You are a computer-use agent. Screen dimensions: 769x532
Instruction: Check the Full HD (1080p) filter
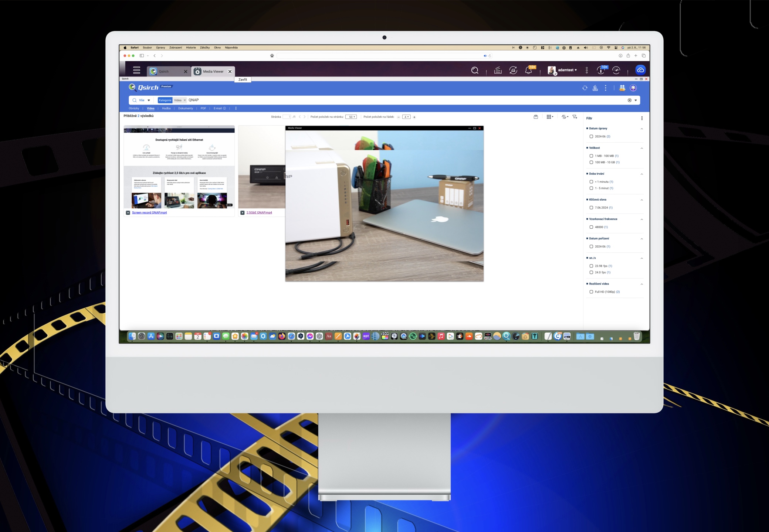591,292
